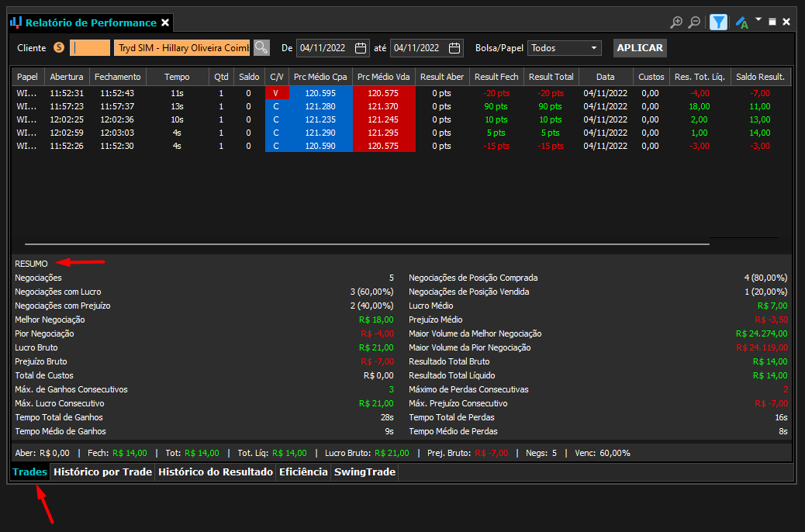Sort by the Tempo column header
This screenshot has width=805, height=532.
[177, 77]
